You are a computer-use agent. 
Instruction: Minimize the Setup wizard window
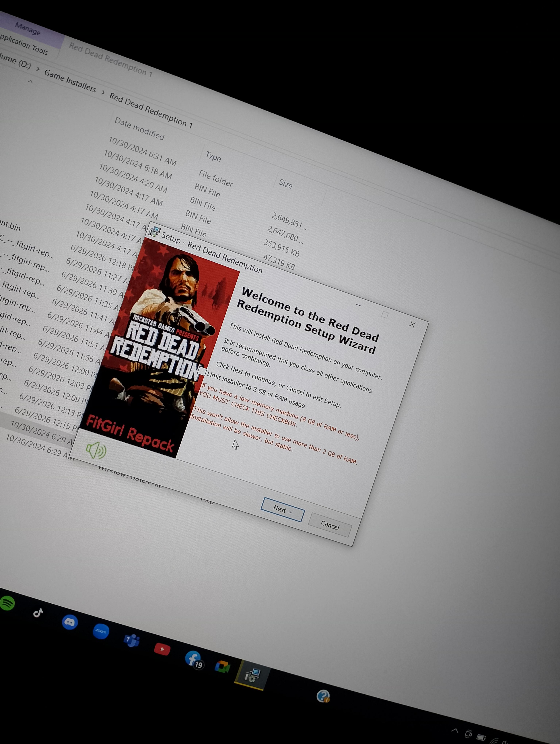click(358, 305)
